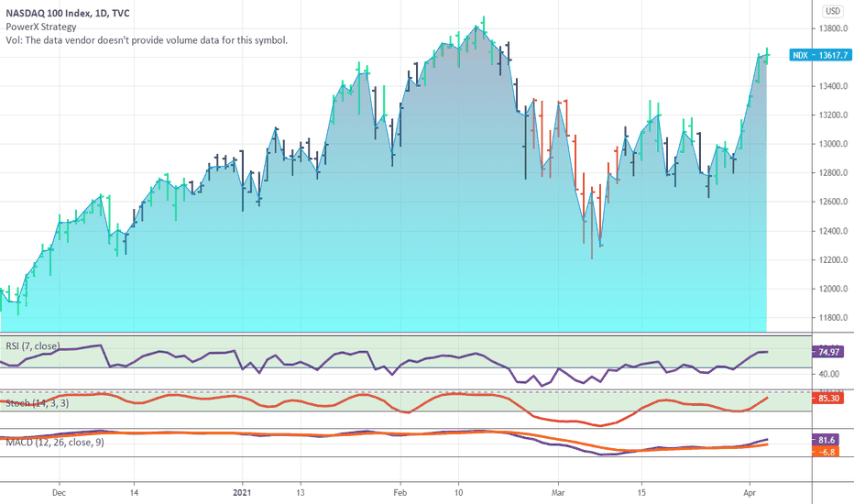Click the Dec date label on time axis
This screenshot has height=504, width=854.
click(x=59, y=493)
